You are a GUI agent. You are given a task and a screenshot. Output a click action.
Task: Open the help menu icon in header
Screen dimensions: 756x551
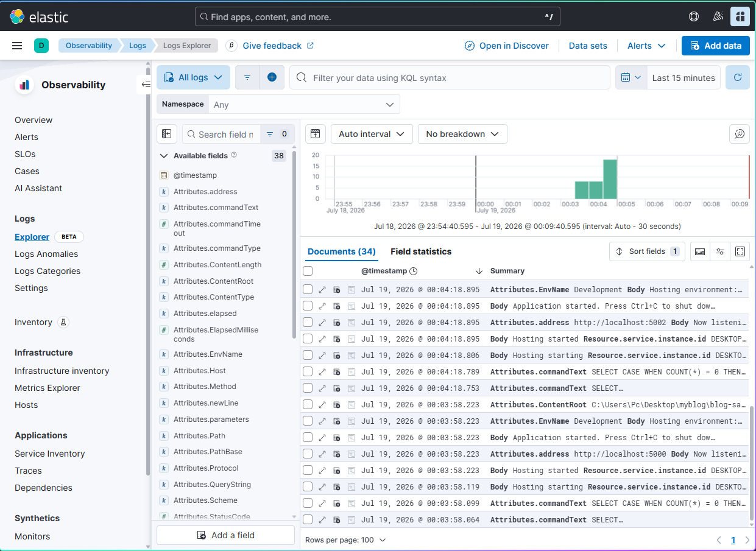click(x=694, y=16)
